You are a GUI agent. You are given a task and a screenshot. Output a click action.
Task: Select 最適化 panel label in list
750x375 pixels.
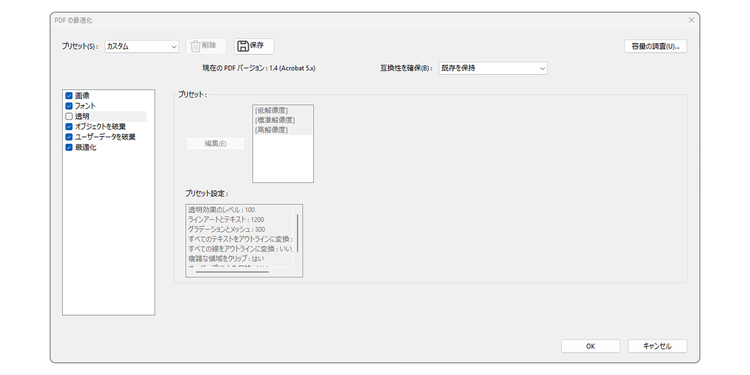tap(86, 147)
